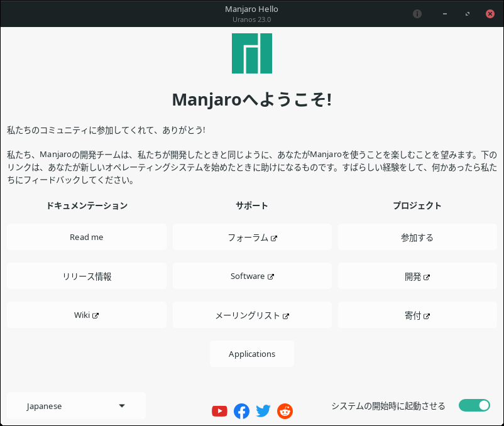
Task: Minimize the Manjaro Hello window
Action: coord(445,14)
